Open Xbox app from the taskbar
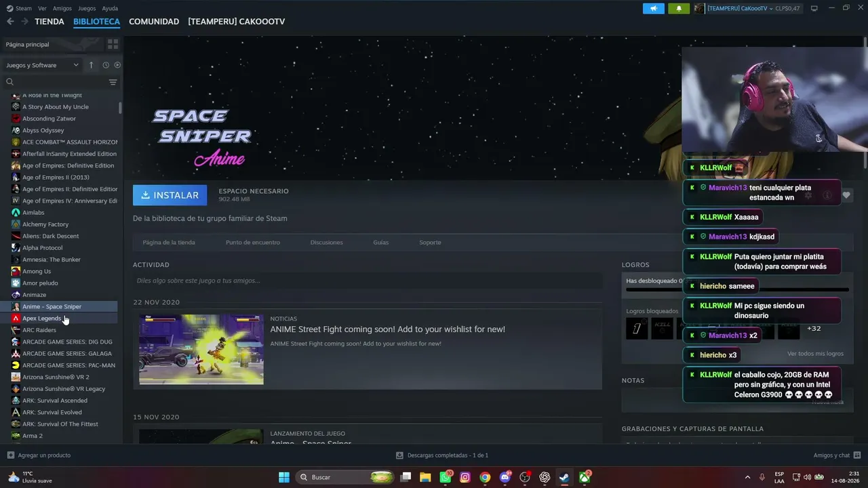Screen dimensions: 868x488 point(585,477)
